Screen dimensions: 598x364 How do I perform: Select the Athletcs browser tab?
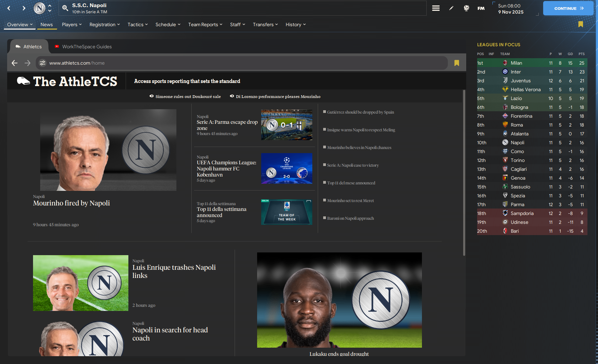pos(29,47)
